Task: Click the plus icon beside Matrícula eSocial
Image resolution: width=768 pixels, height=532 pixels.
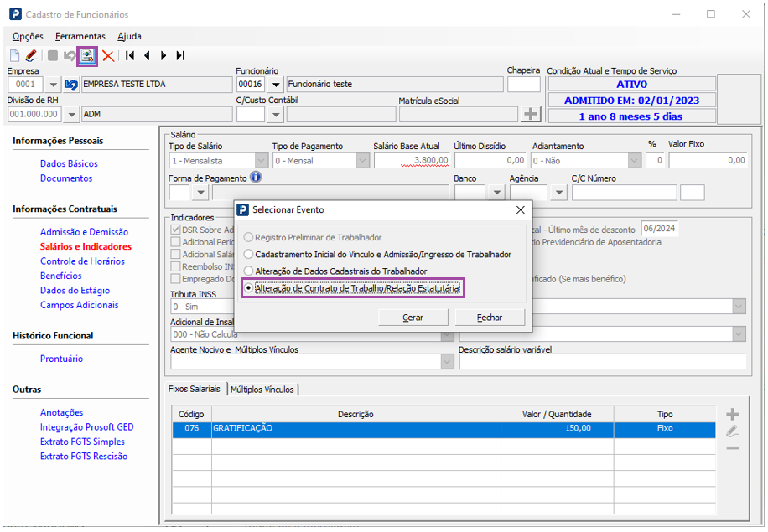Action: pyautogui.click(x=531, y=115)
